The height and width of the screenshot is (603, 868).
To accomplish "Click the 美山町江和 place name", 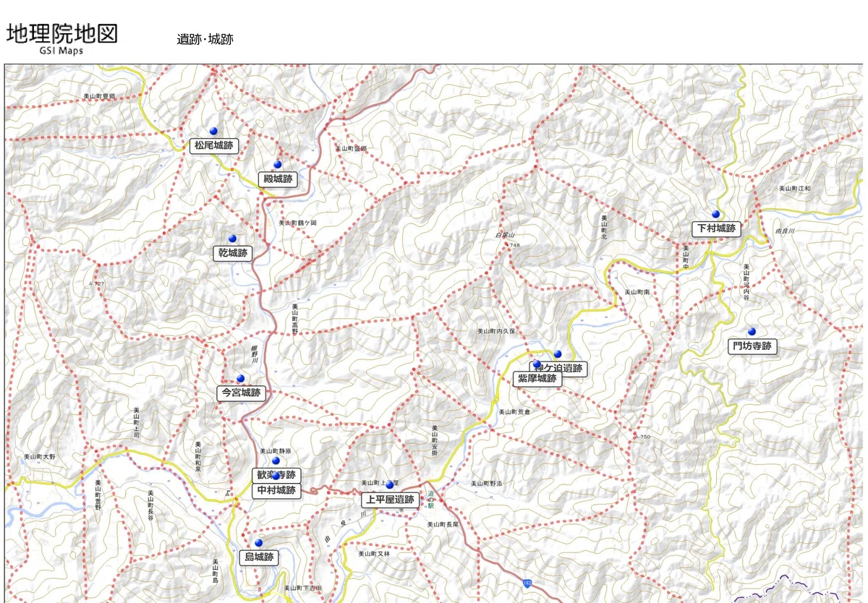I will [795, 188].
